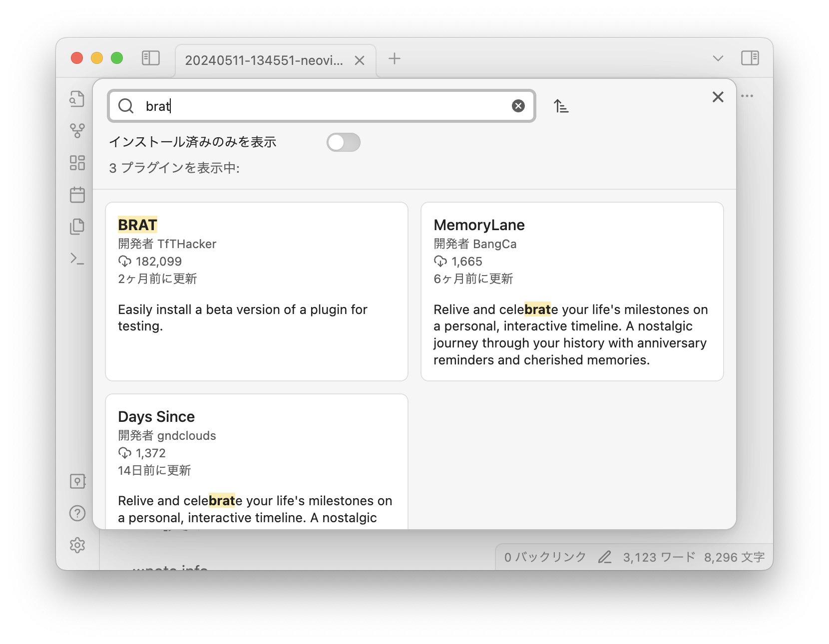Change plugin sort order icon
This screenshot has width=829, height=644.
tap(561, 106)
